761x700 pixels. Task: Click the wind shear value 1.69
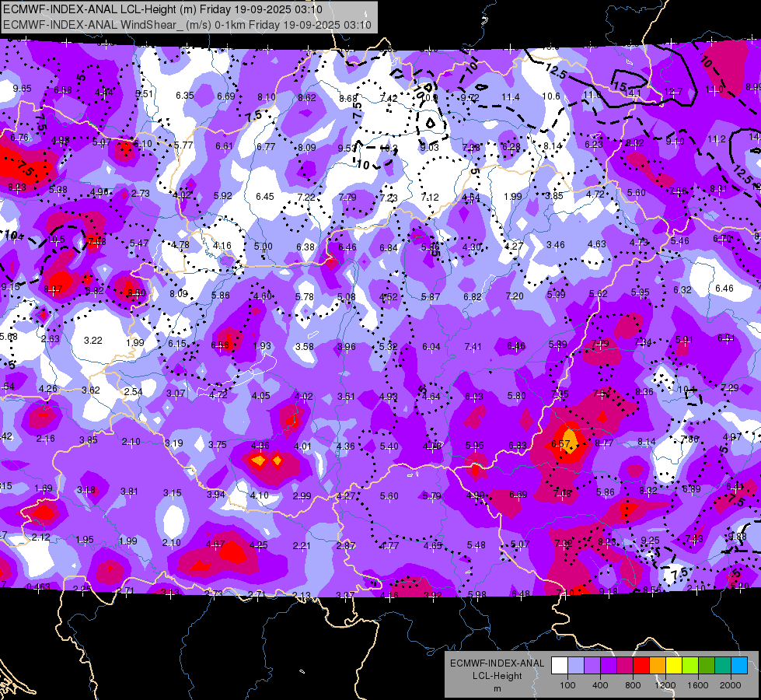click(44, 488)
